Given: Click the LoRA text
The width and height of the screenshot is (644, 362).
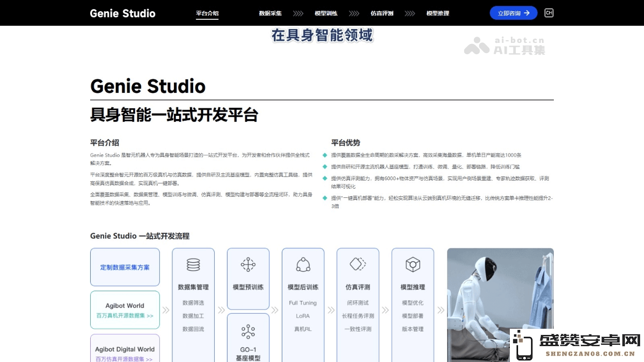Looking at the screenshot, I should pos(303,316).
